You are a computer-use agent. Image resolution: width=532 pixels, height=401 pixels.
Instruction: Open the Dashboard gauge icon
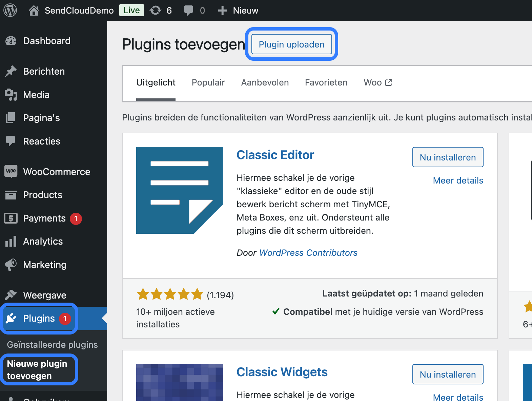(x=11, y=41)
